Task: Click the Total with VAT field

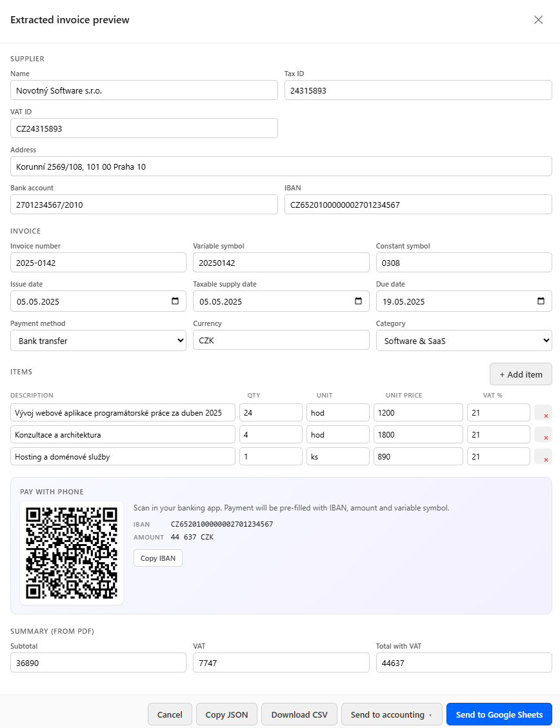Action: 464,663
